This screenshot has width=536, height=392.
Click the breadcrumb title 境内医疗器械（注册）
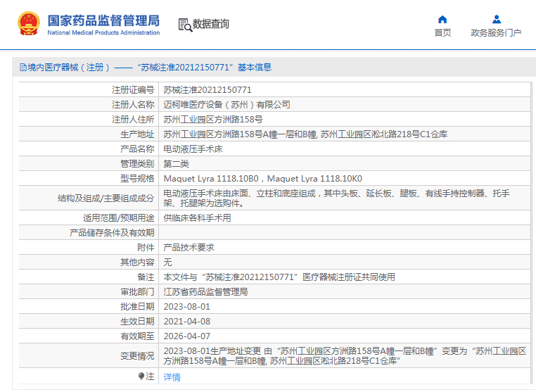click(68, 67)
